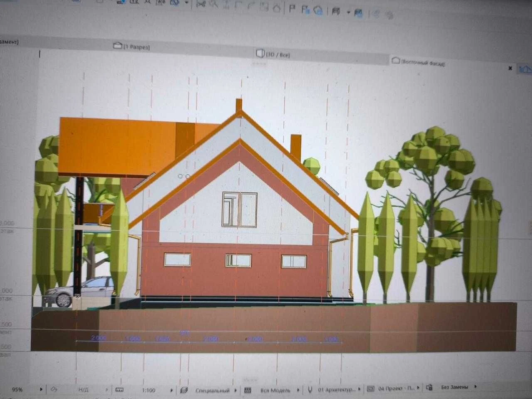
Task: Click the section icon on 1 Разрез tab
Action: 118,46
